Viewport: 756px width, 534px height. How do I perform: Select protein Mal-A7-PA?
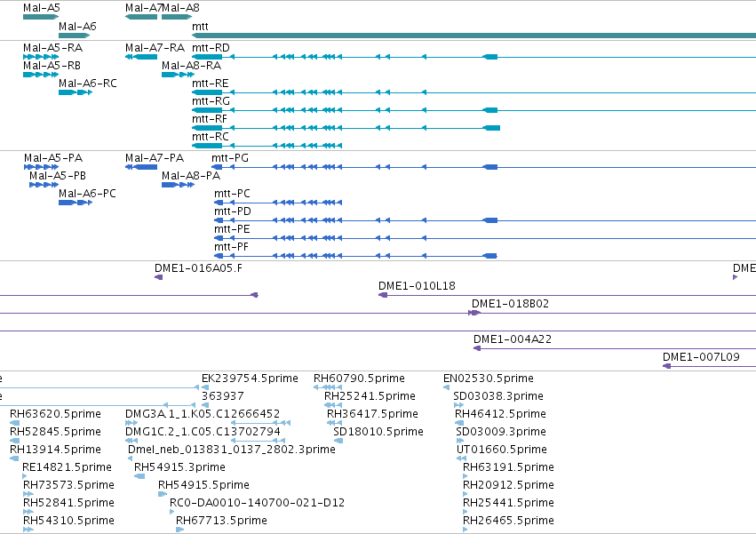click(141, 167)
